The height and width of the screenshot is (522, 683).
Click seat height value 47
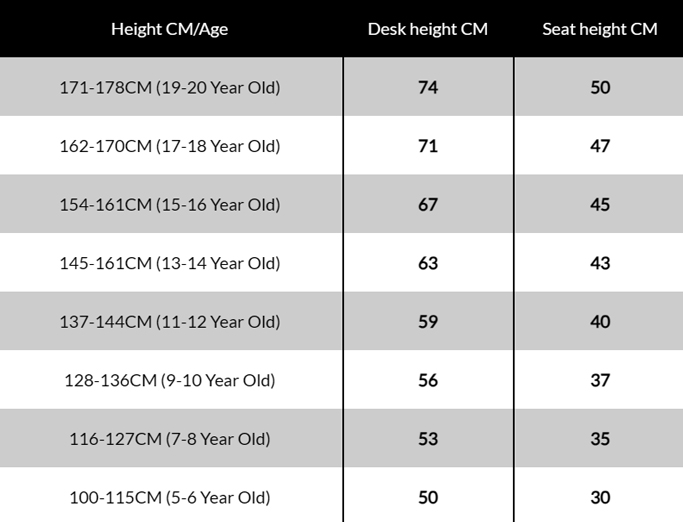[600, 146]
